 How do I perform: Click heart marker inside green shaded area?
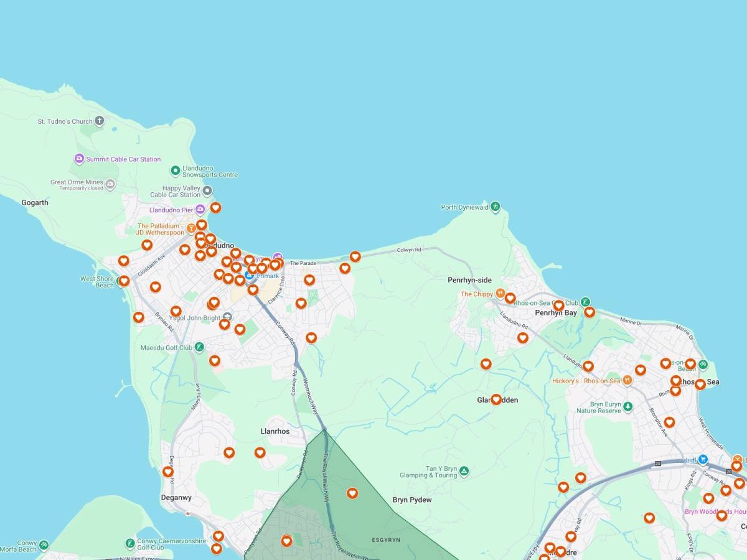tap(352, 493)
